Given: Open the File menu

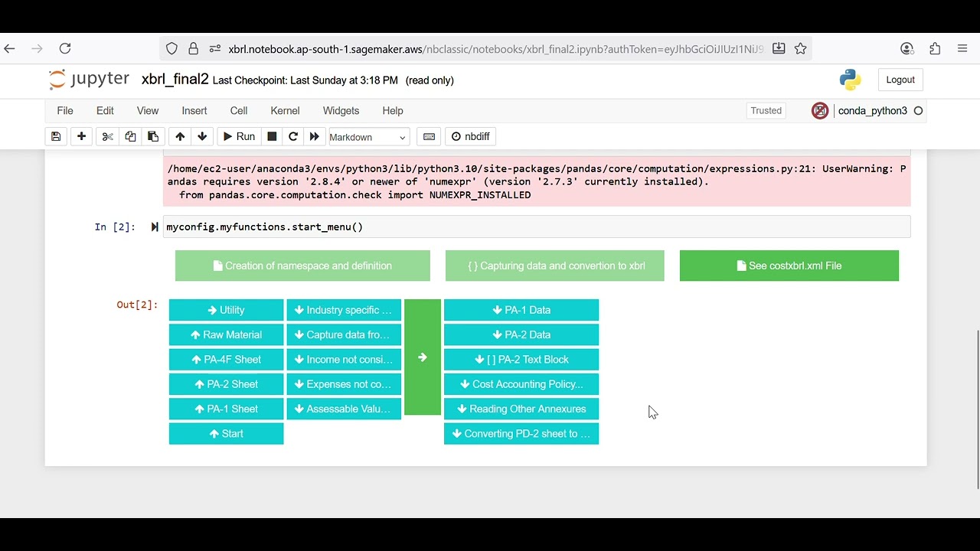Looking at the screenshot, I should point(65,111).
